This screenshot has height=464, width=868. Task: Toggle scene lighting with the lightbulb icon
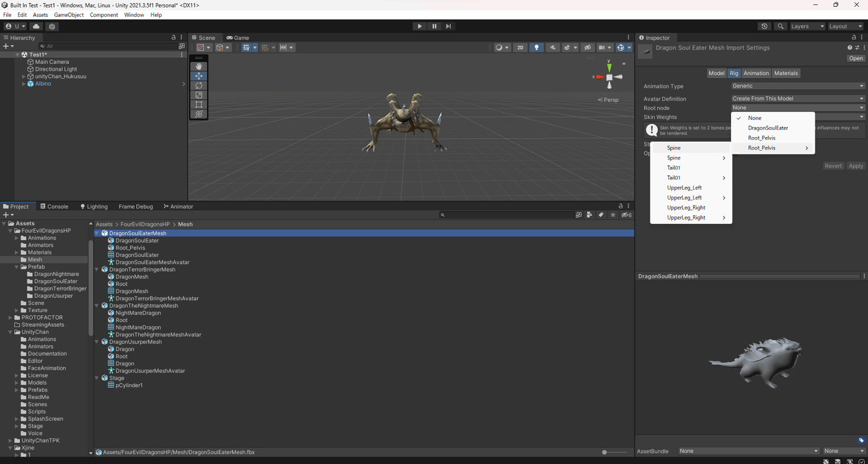(536, 48)
